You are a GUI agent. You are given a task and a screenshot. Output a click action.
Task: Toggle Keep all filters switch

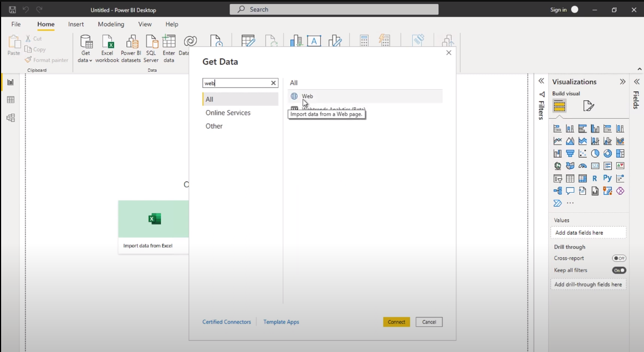[x=619, y=270]
